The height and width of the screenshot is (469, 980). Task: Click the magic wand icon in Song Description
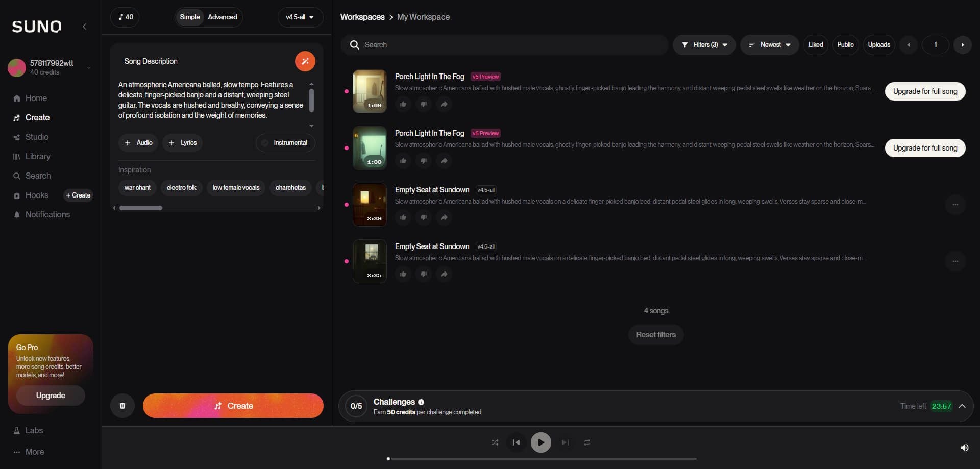305,61
